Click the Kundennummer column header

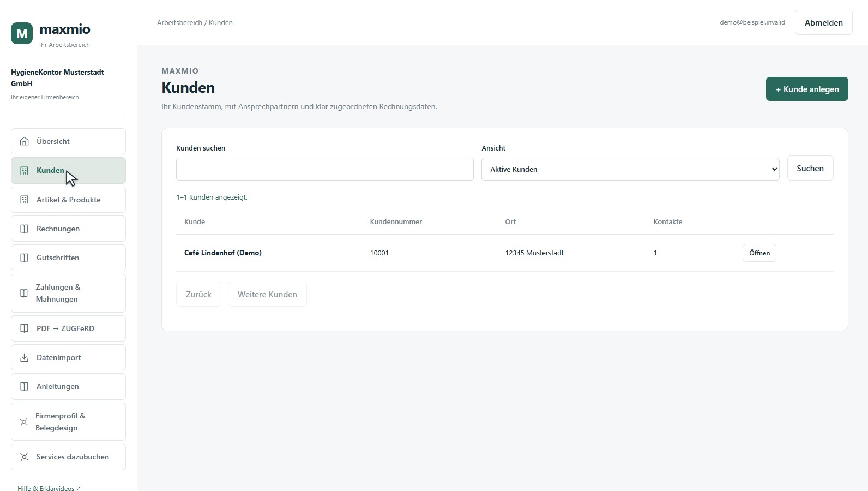tap(396, 221)
